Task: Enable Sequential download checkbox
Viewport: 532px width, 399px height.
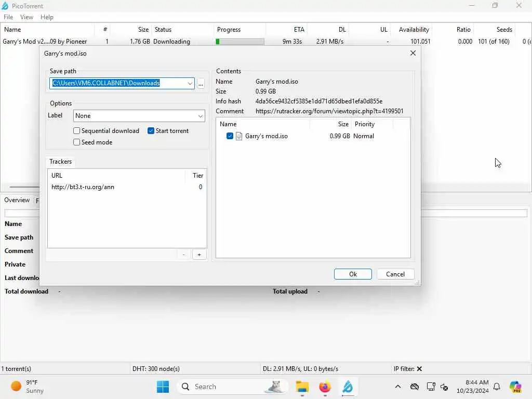Action: [x=77, y=130]
